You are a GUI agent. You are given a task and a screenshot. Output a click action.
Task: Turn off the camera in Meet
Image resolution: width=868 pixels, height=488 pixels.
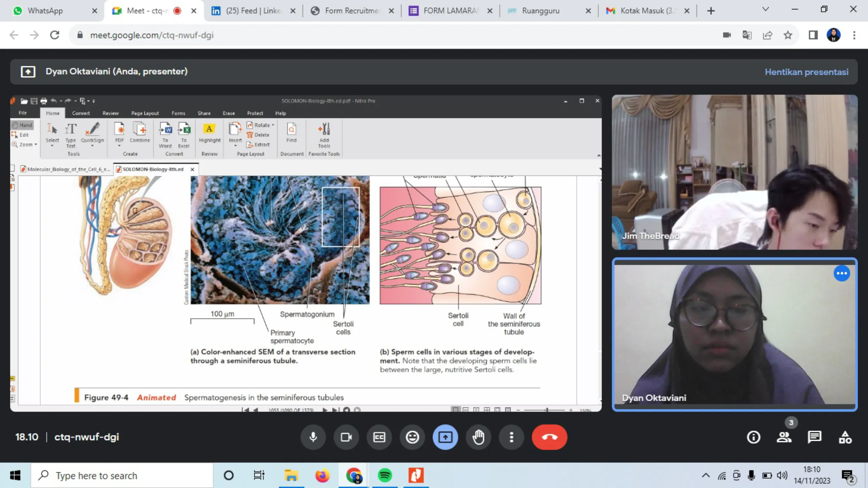click(x=346, y=437)
